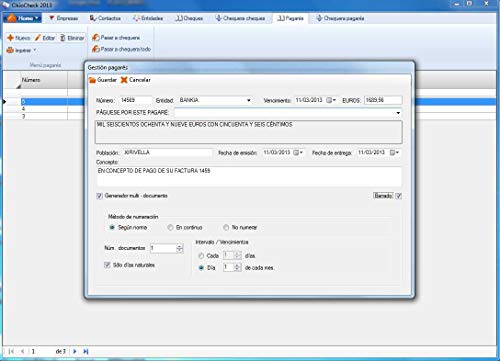Click the Eliminar trash icon

click(63, 38)
